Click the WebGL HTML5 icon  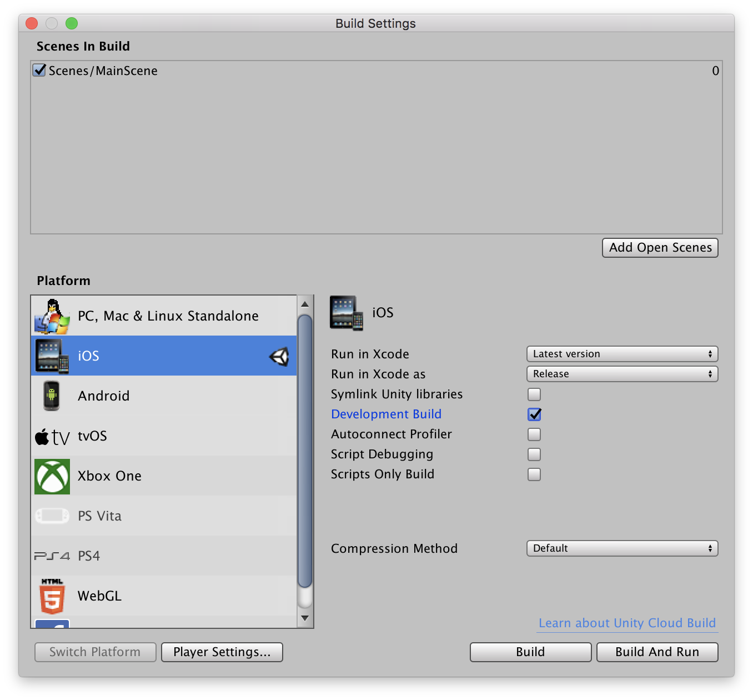click(52, 596)
